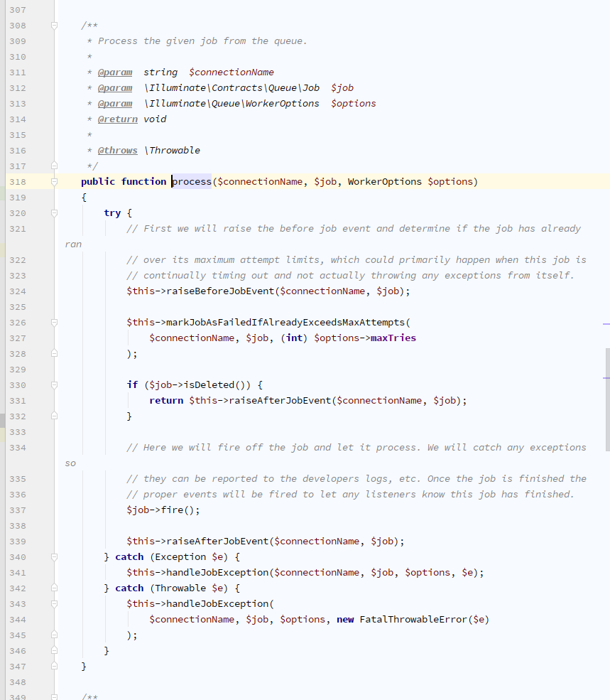610x700 pixels.
Task: Click '@param' tag on line 312
Action: click(115, 88)
